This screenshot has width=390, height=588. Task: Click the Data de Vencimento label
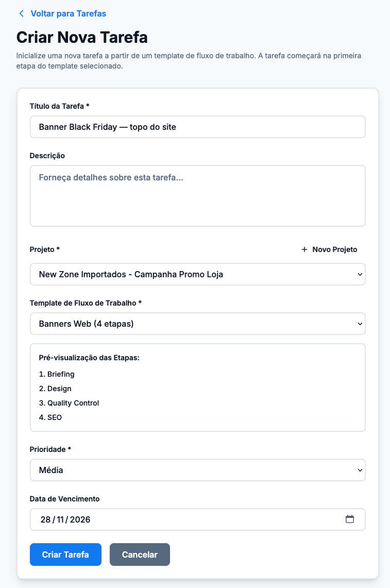64,499
